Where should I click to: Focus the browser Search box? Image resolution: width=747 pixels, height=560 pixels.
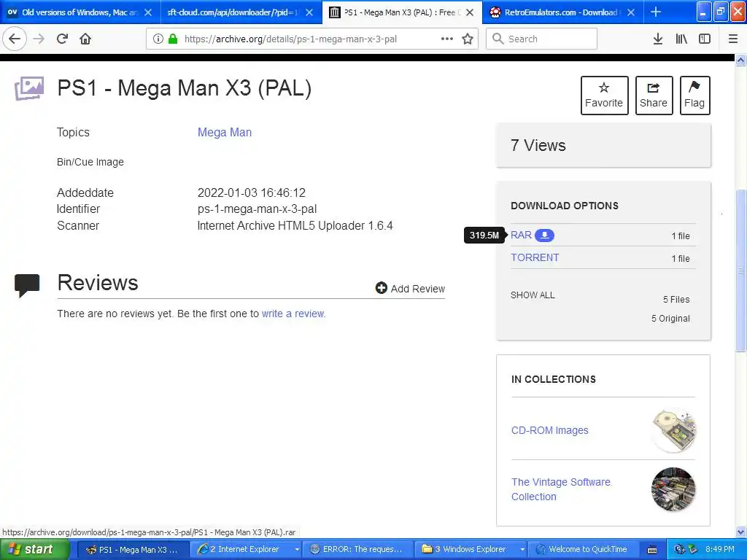coord(542,39)
